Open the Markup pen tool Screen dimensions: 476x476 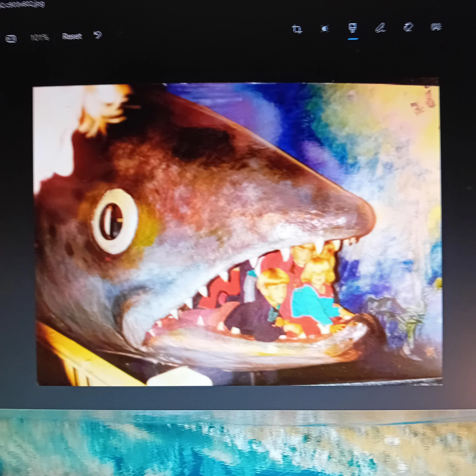coord(380,28)
